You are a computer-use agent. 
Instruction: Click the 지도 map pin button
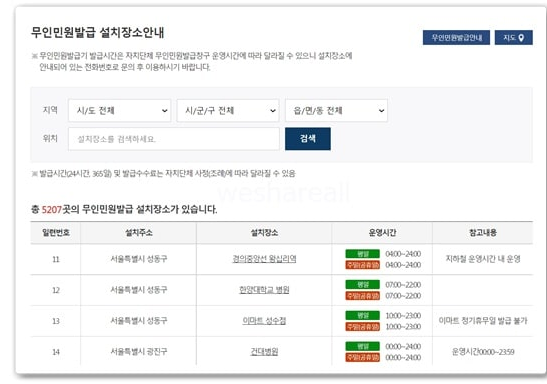point(514,38)
